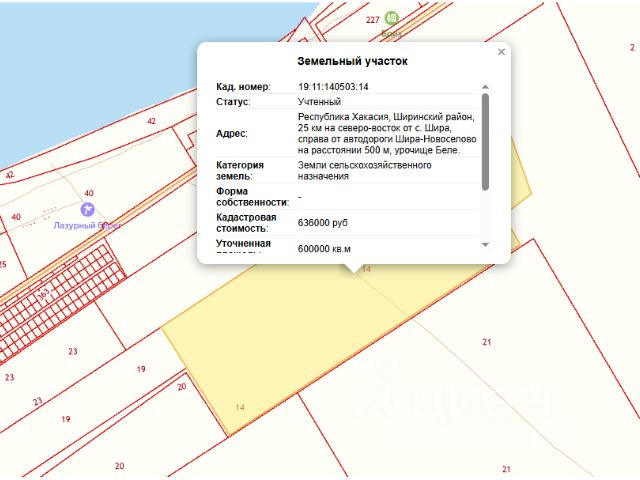Click the highlighted yellow parcel 14 label
Image resolution: width=640 pixels, height=480 pixels.
(240, 407)
